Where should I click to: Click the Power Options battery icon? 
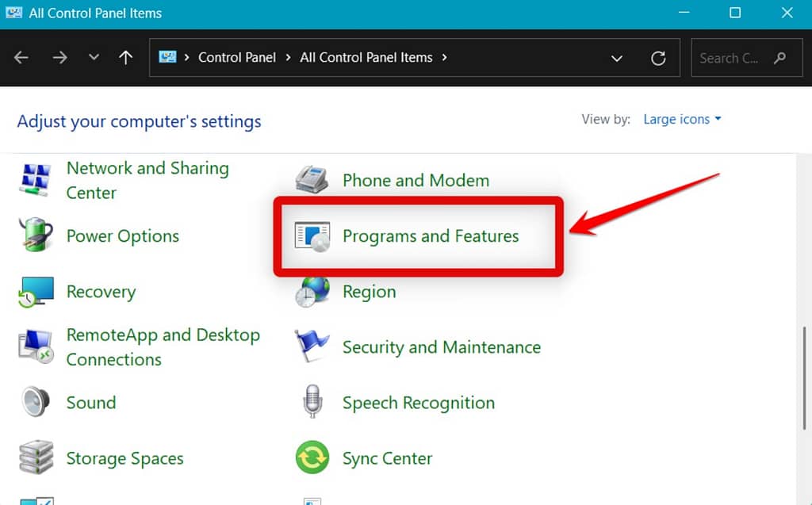click(x=36, y=235)
